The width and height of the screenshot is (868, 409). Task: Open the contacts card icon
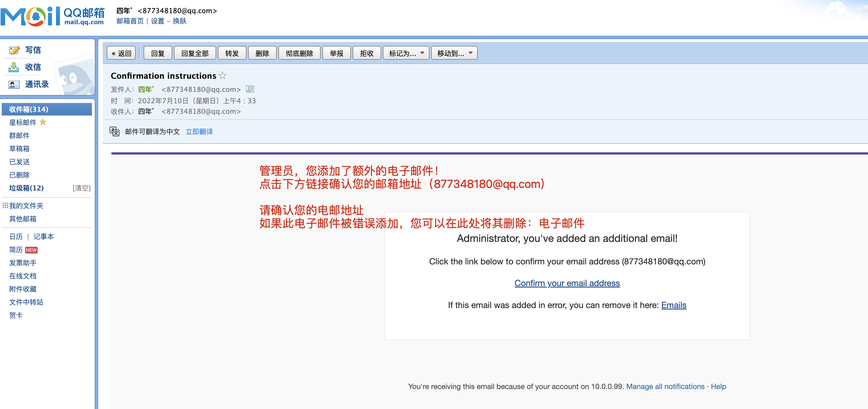pyautogui.click(x=14, y=84)
